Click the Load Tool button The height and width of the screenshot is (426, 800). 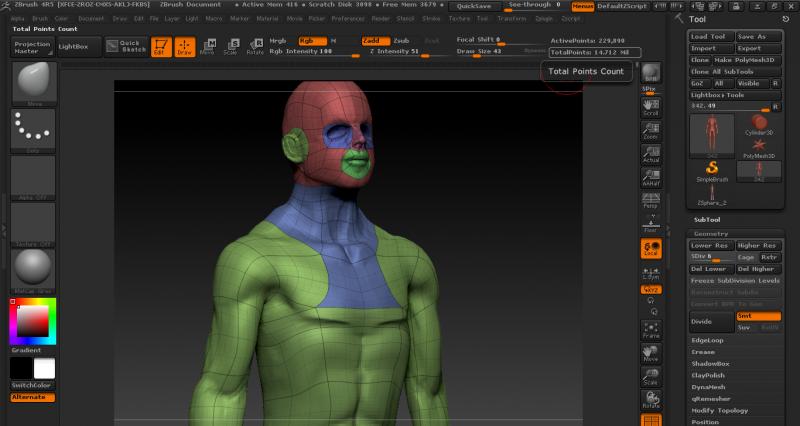click(x=711, y=36)
